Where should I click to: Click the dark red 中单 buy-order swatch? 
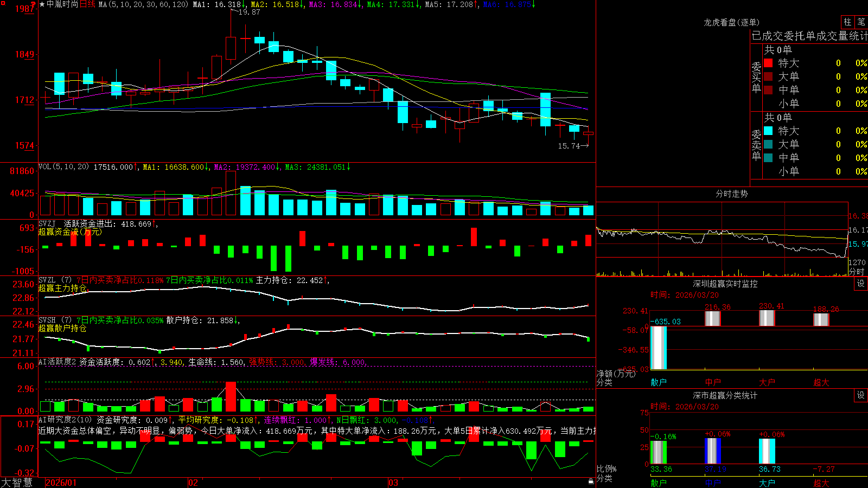pos(768,90)
